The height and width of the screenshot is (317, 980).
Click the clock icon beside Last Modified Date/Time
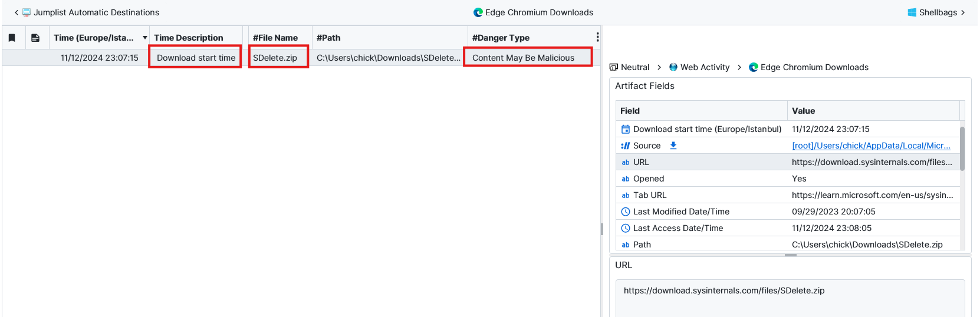coord(626,212)
